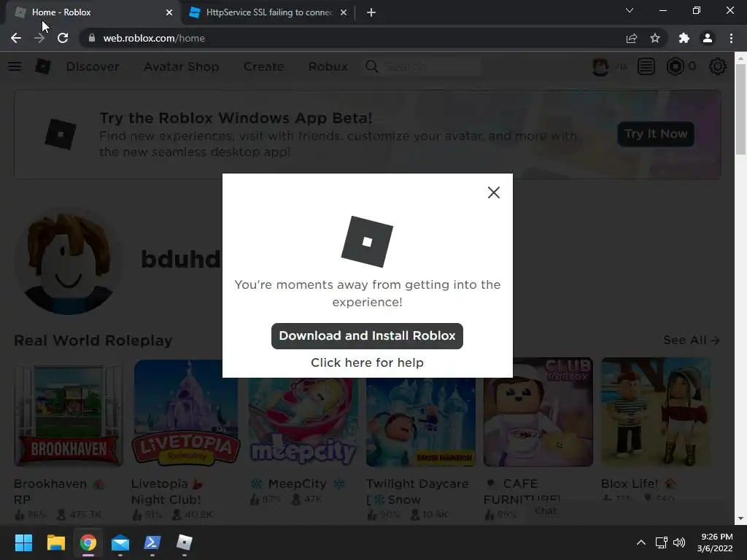Image resolution: width=747 pixels, height=560 pixels.
Task: Open the Robux page
Action: (328, 66)
